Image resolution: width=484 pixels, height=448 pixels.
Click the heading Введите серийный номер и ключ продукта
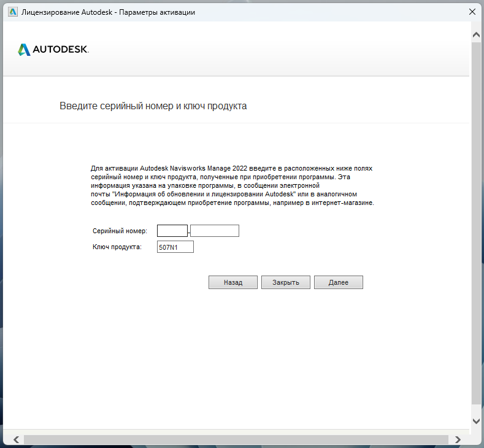[x=153, y=106]
